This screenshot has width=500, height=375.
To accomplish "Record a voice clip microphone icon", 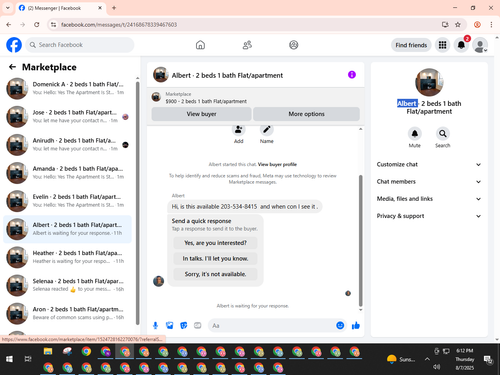I will (x=155, y=325).
